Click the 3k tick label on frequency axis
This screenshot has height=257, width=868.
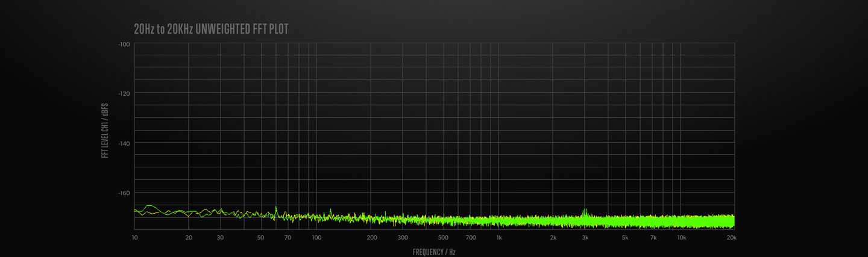585,238
